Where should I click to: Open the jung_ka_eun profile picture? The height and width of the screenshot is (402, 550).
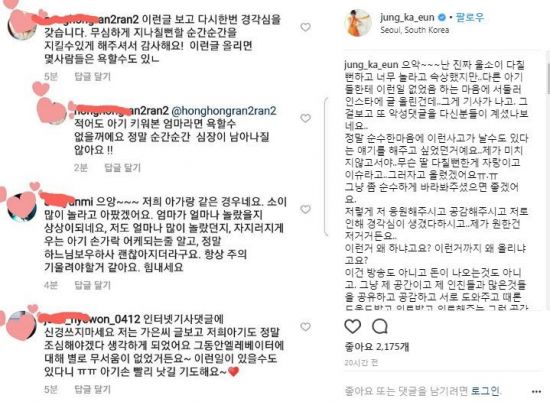tap(358, 23)
